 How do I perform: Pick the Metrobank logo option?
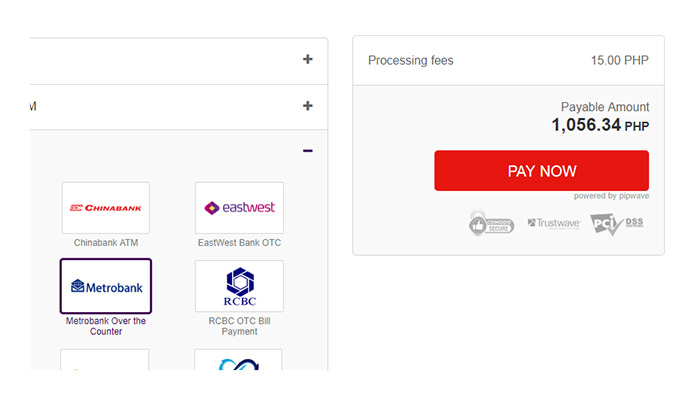point(106,286)
